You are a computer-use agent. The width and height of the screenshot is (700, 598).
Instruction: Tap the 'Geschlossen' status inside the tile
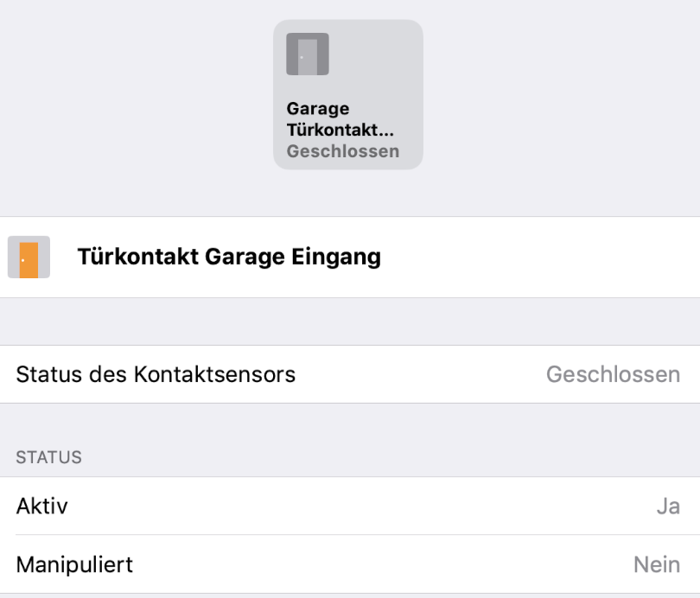(343, 151)
